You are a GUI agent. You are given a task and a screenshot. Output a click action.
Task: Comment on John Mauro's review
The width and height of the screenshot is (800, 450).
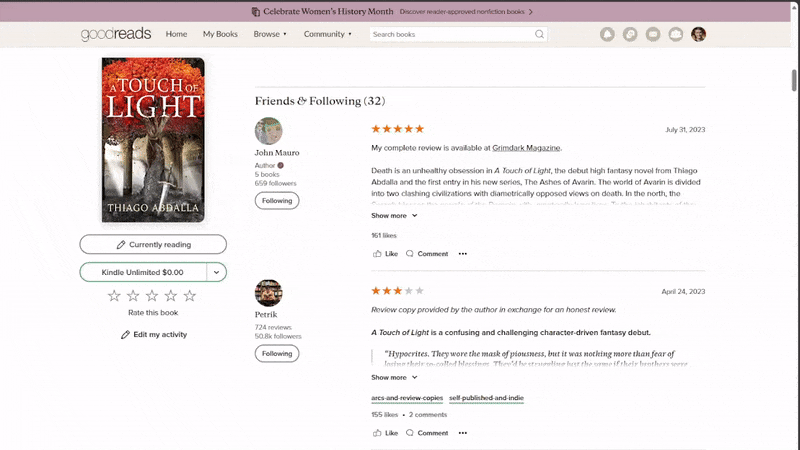[x=427, y=254]
